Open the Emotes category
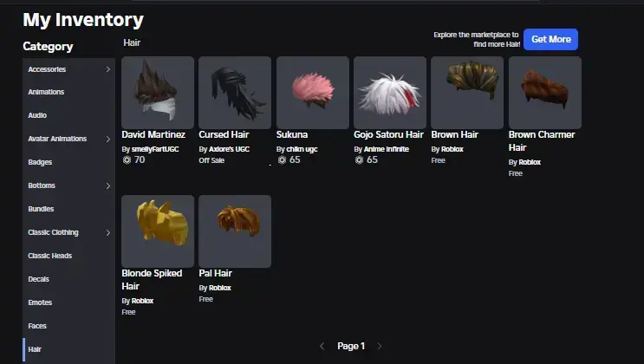The image size is (644, 364). (x=69, y=302)
